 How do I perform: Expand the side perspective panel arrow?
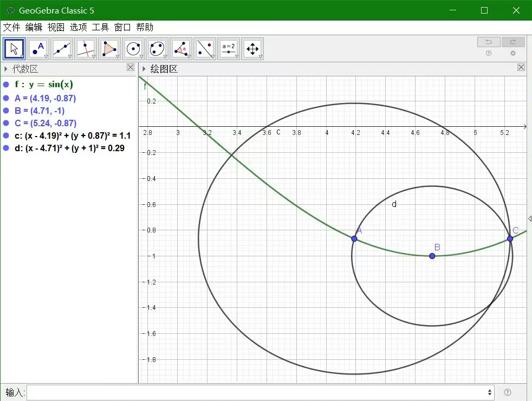click(x=530, y=219)
